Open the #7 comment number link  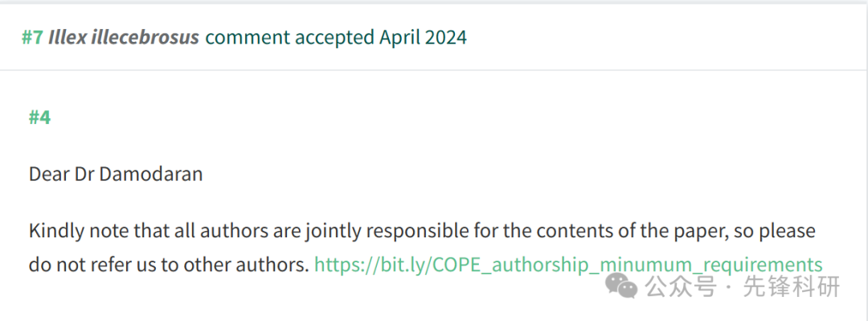tap(32, 38)
